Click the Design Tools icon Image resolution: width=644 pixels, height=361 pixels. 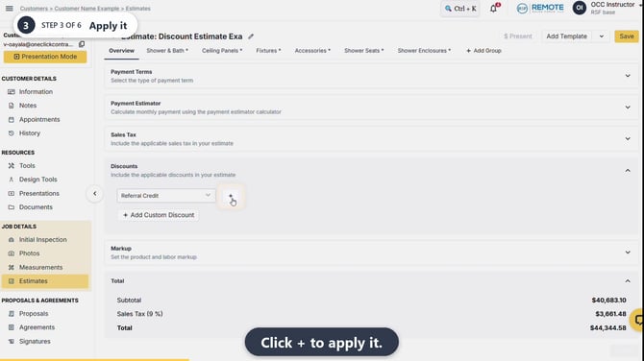(x=12, y=180)
